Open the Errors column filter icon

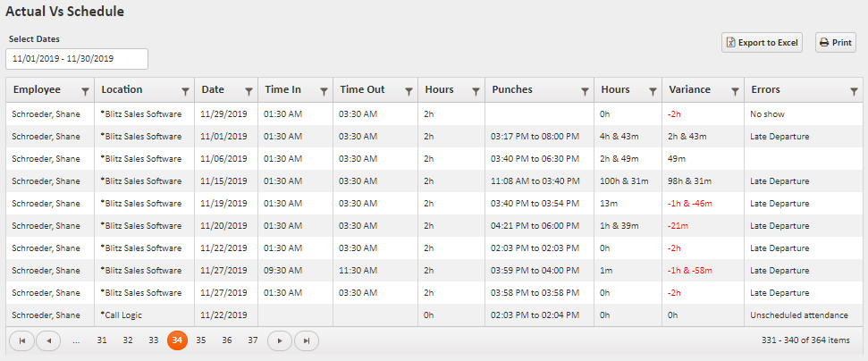pos(855,91)
